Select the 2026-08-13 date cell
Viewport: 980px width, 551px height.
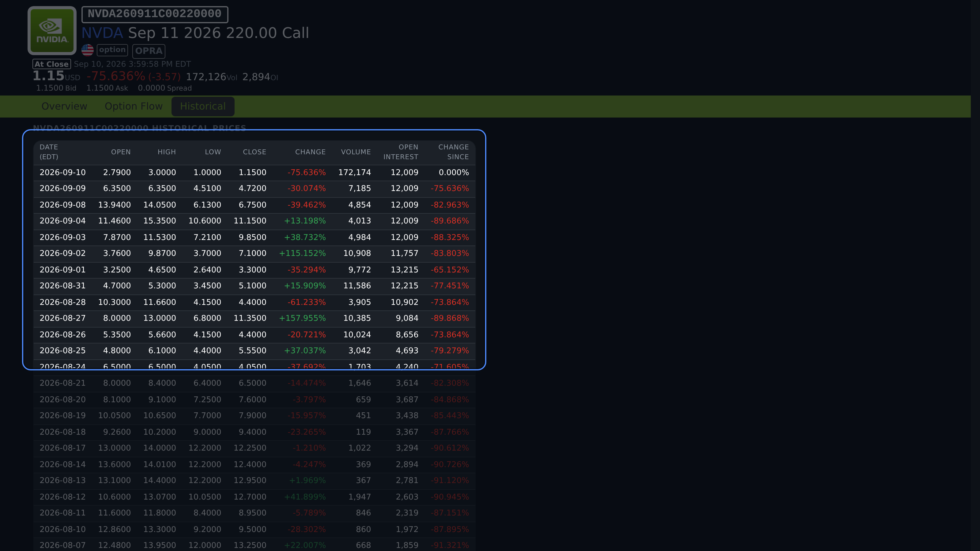[63, 480]
